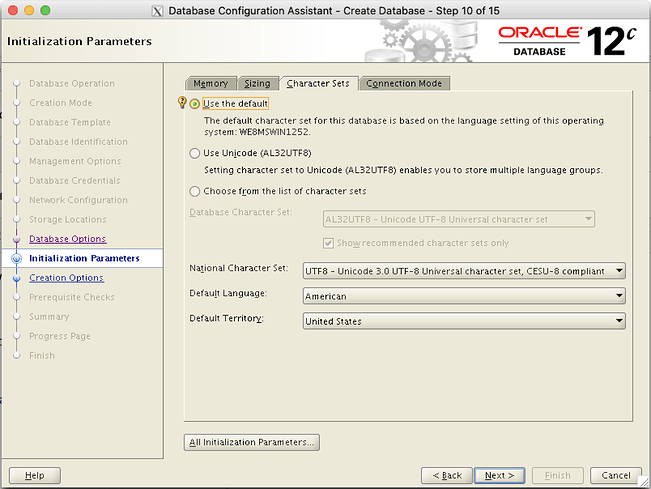Click the Finish step label in sidebar
This screenshot has height=489, width=651.
[x=42, y=356]
